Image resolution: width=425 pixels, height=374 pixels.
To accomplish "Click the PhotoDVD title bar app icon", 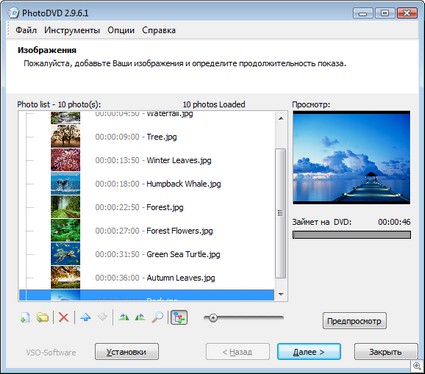I will [14, 13].
